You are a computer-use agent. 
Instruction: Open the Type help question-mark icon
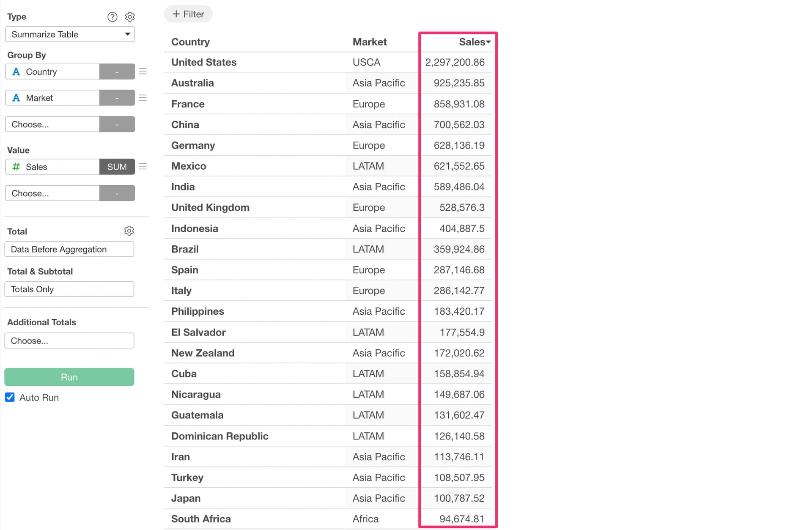click(112, 17)
